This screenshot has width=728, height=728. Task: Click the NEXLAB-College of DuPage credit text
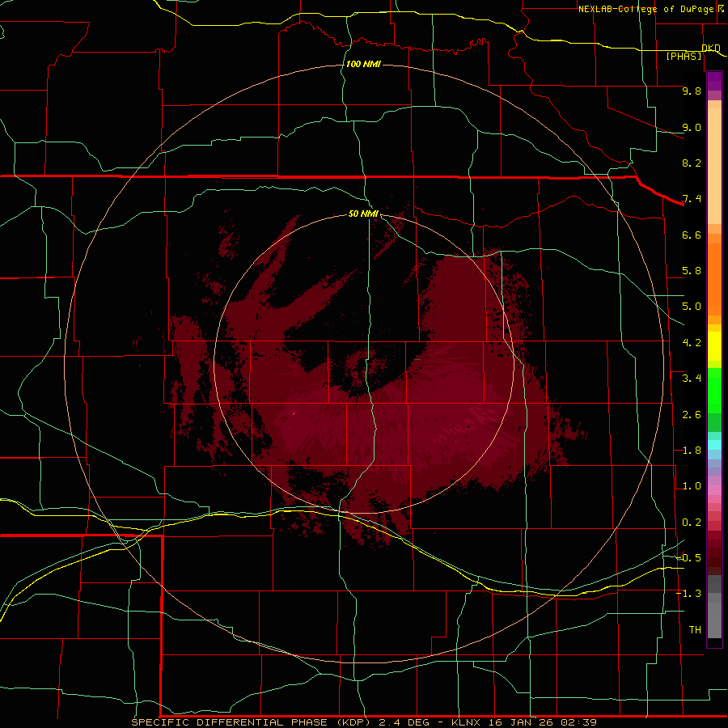point(645,9)
